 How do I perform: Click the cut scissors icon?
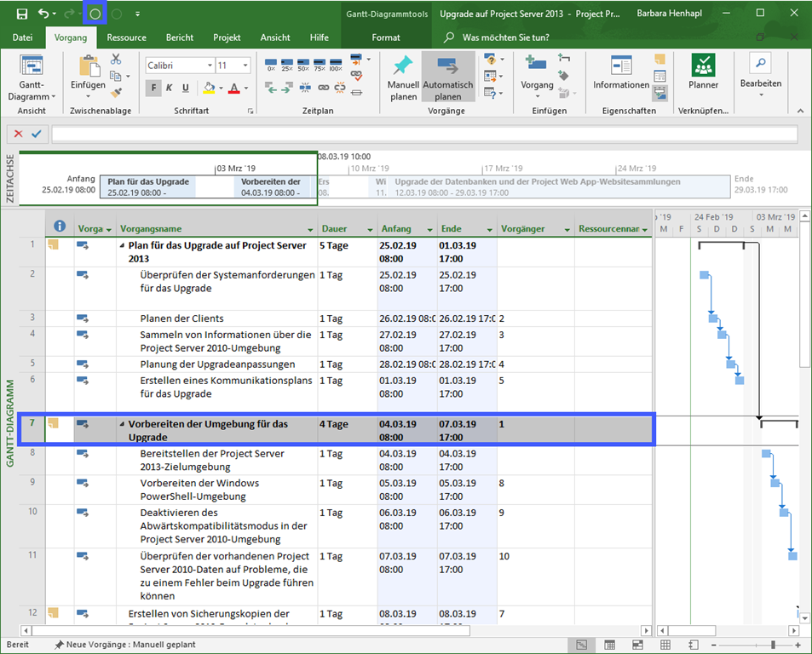(116, 59)
